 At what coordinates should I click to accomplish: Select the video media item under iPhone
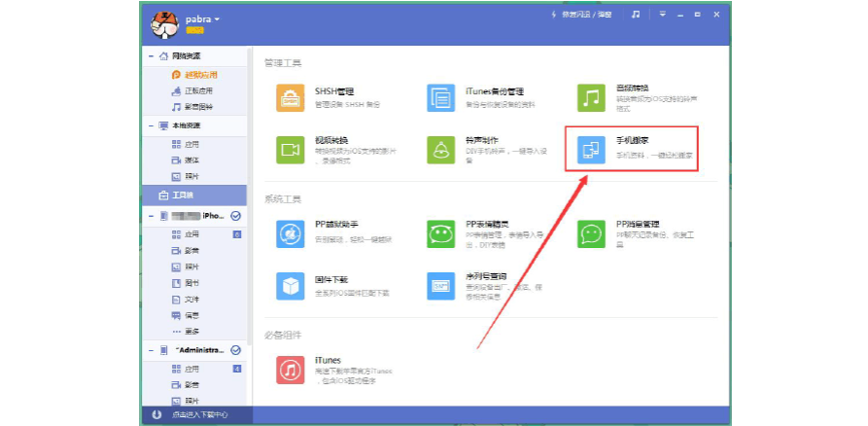(x=186, y=251)
